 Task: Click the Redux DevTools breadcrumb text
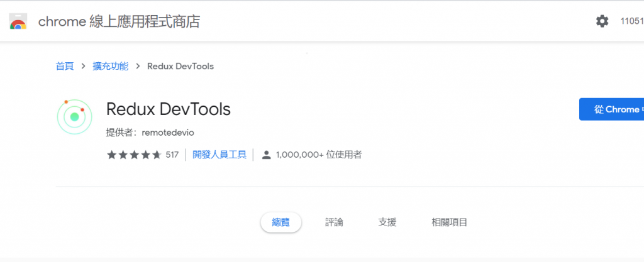(x=180, y=66)
